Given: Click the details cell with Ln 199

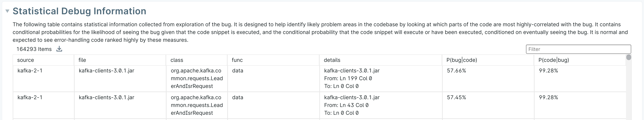Looking at the screenshot, I should (x=352, y=78).
